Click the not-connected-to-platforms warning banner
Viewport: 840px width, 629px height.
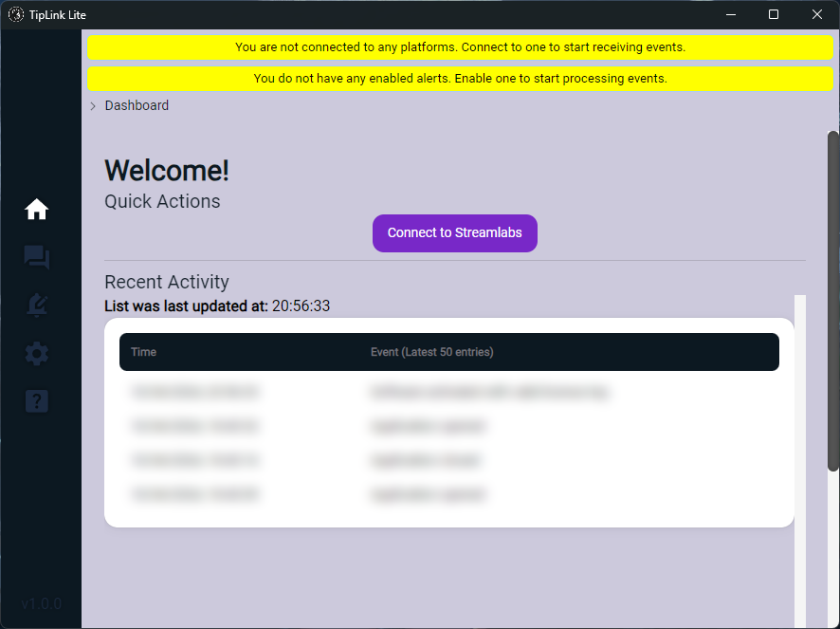coord(460,47)
